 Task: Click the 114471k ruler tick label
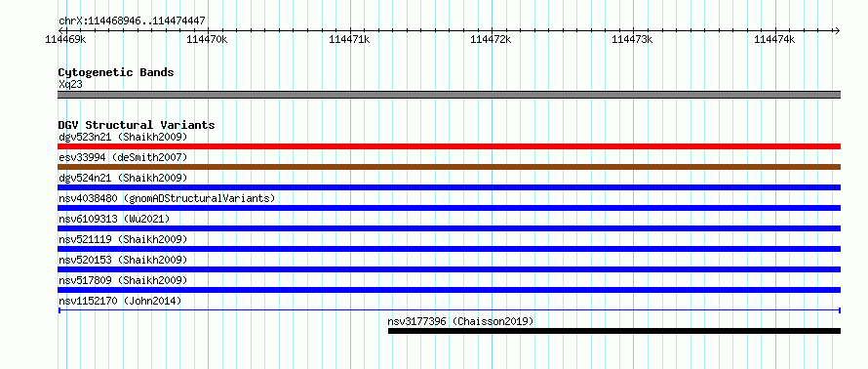(349, 39)
